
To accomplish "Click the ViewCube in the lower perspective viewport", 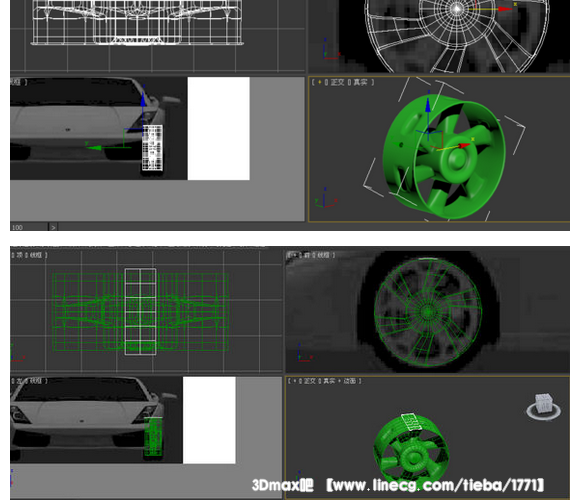I will pos(544,407).
